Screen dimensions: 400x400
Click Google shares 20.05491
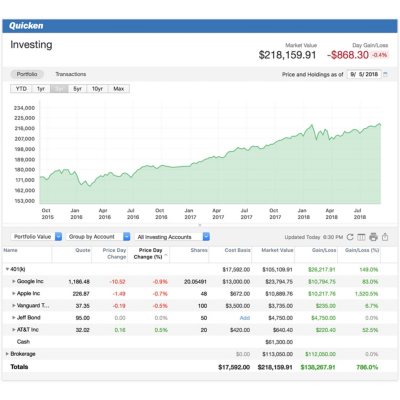[195, 282]
